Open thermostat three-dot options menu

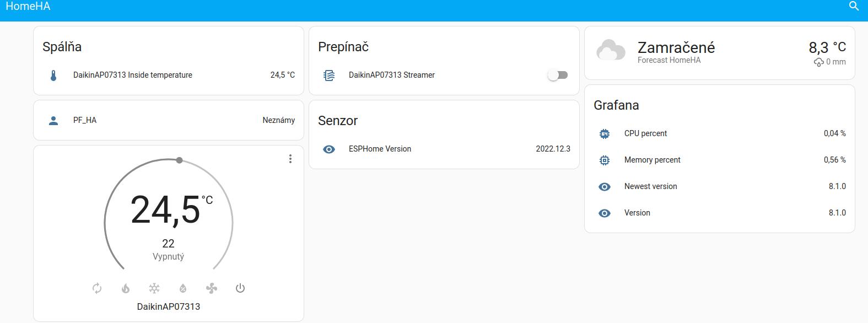pyautogui.click(x=290, y=159)
